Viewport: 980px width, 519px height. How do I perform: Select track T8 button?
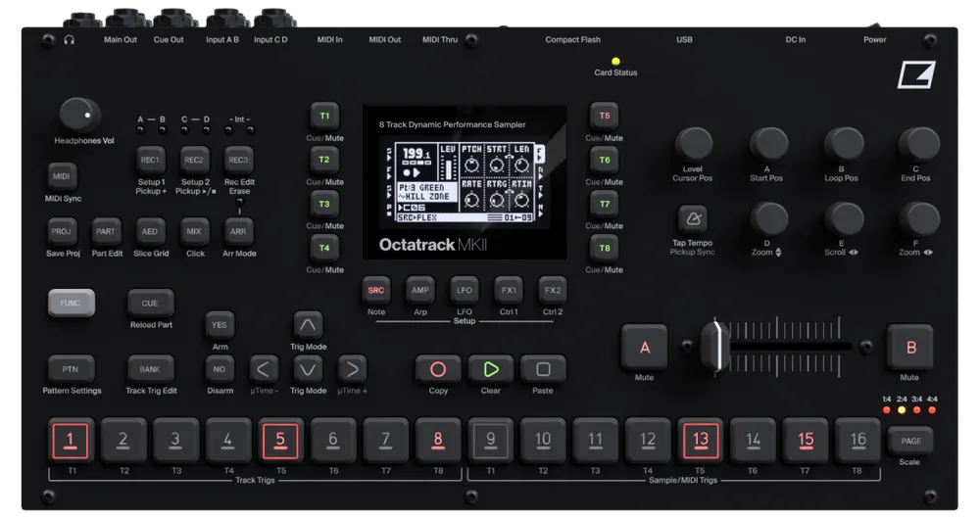605,248
